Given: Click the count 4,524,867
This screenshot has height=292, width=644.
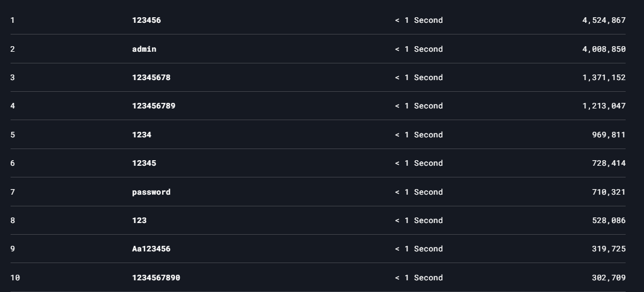Looking at the screenshot, I should pyautogui.click(x=604, y=21).
